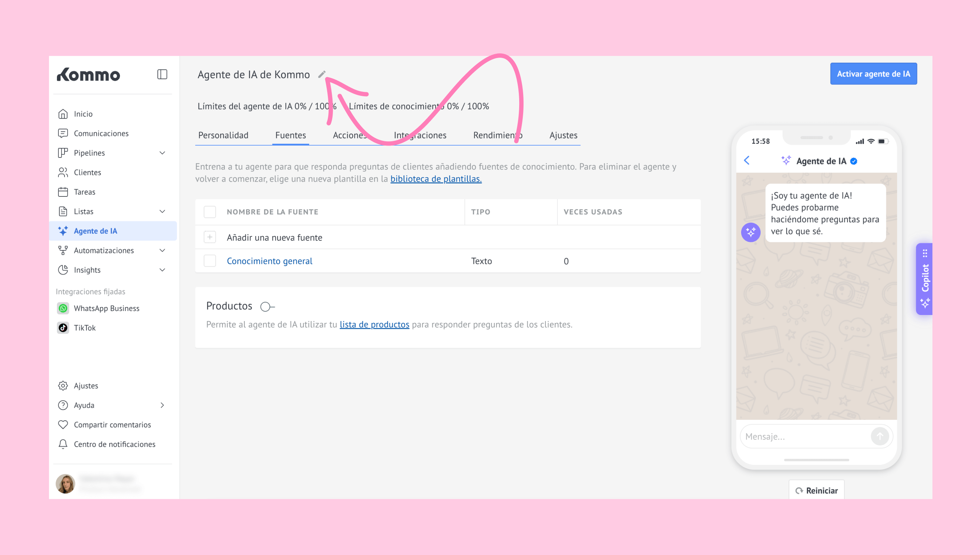The height and width of the screenshot is (555, 980).
Task: Switch to the Personalidad tab
Action: click(x=223, y=135)
